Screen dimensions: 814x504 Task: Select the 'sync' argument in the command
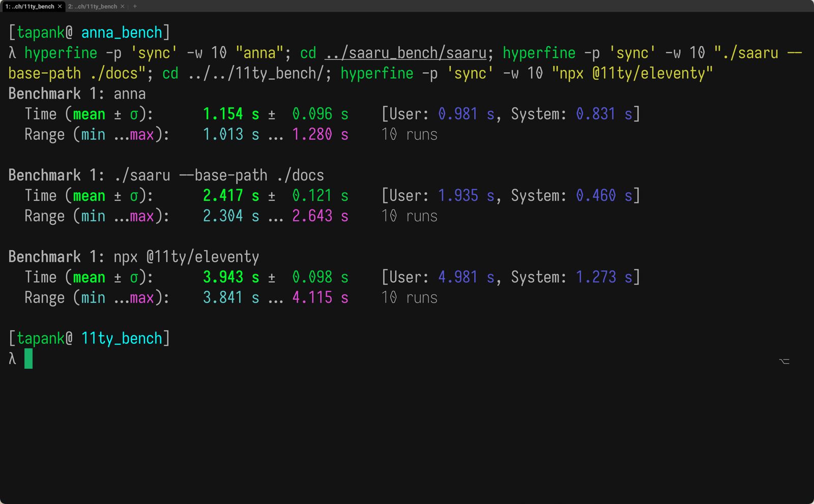[154, 53]
